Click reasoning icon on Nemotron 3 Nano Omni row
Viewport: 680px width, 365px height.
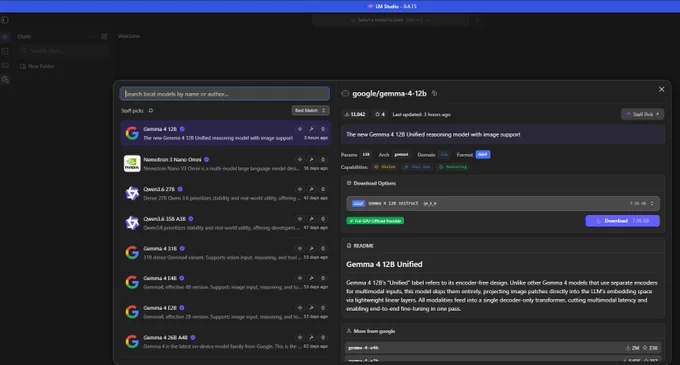[x=323, y=160]
